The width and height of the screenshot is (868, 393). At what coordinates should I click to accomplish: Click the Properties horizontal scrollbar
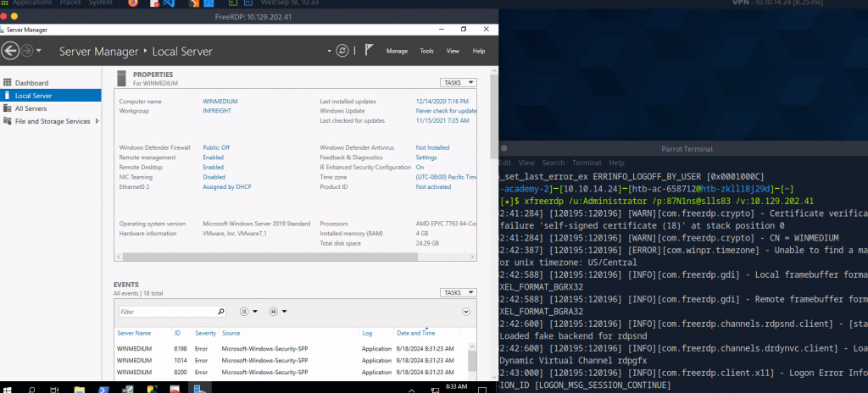tap(270, 257)
